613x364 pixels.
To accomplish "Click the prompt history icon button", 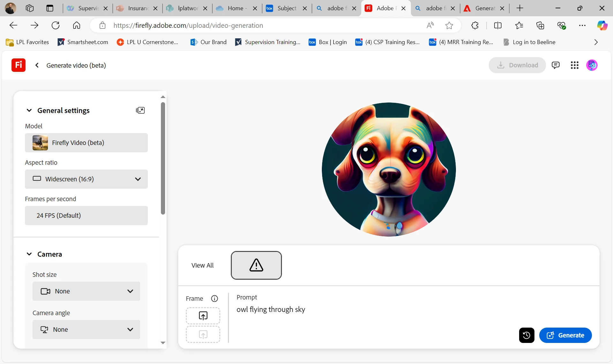I will (x=526, y=335).
